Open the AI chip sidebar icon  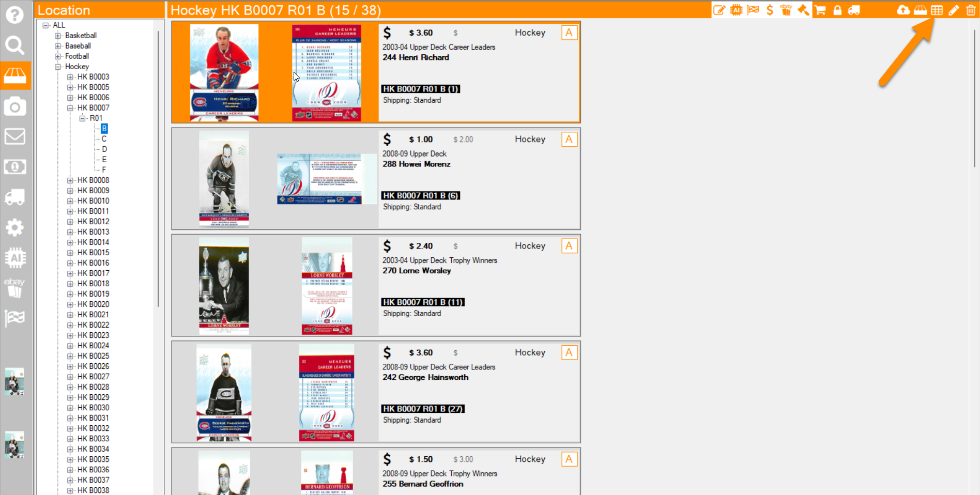pyautogui.click(x=15, y=258)
